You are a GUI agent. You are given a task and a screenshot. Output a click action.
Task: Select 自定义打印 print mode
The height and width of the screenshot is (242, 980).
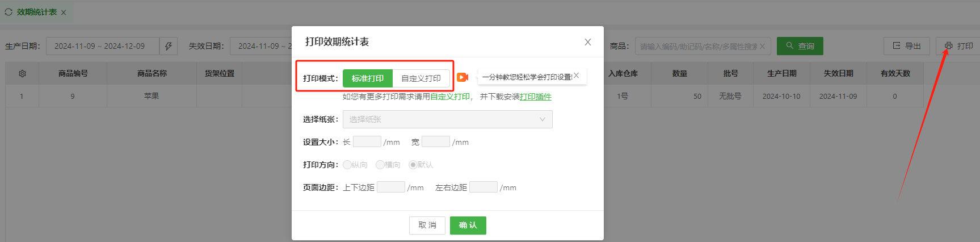(x=421, y=78)
